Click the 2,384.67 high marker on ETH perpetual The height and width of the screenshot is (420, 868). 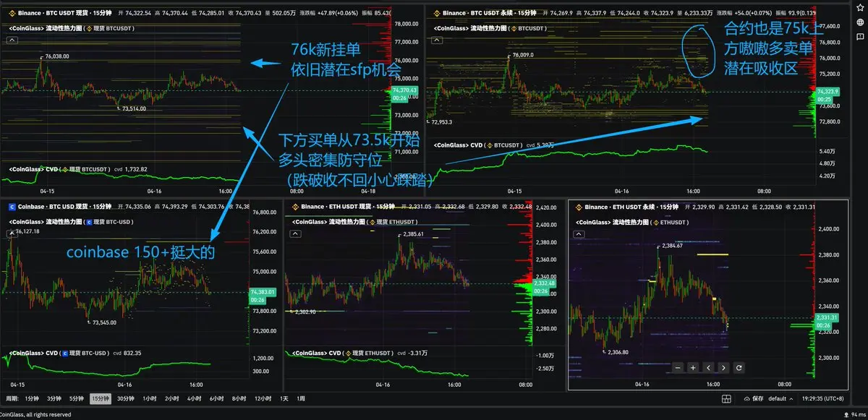coord(673,246)
